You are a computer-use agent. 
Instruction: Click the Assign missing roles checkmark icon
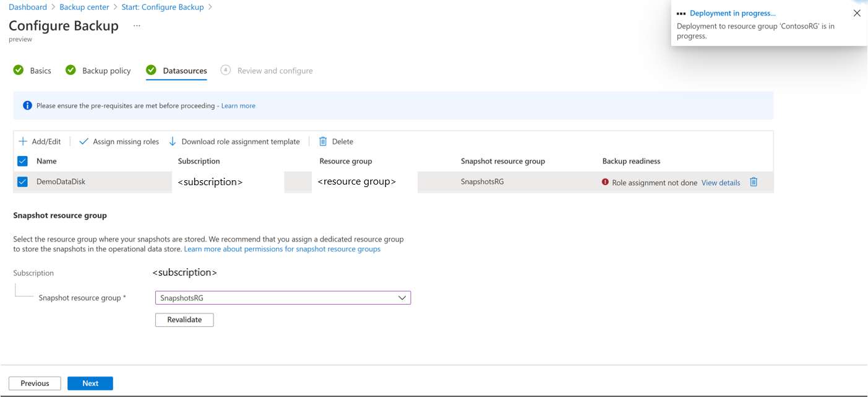click(84, 142)
